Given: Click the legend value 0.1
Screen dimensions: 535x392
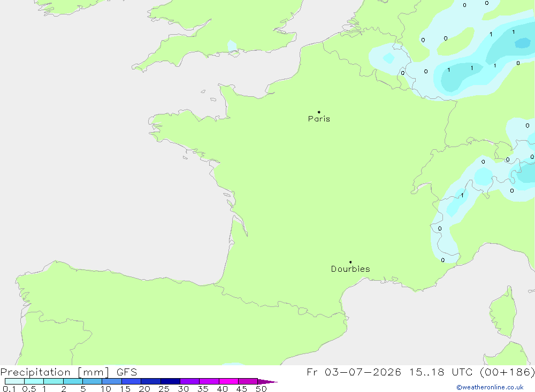Looking at the screenshot, I should (9, 389).
